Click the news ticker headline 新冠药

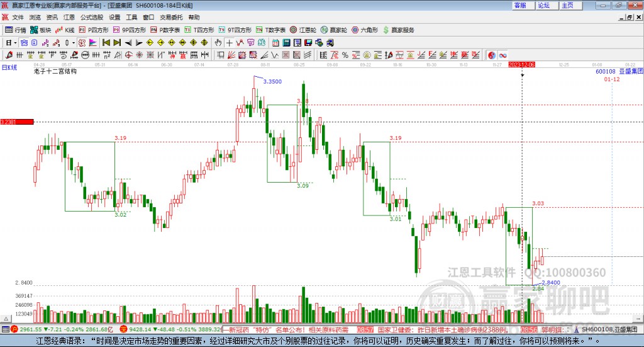pos(288,329)
